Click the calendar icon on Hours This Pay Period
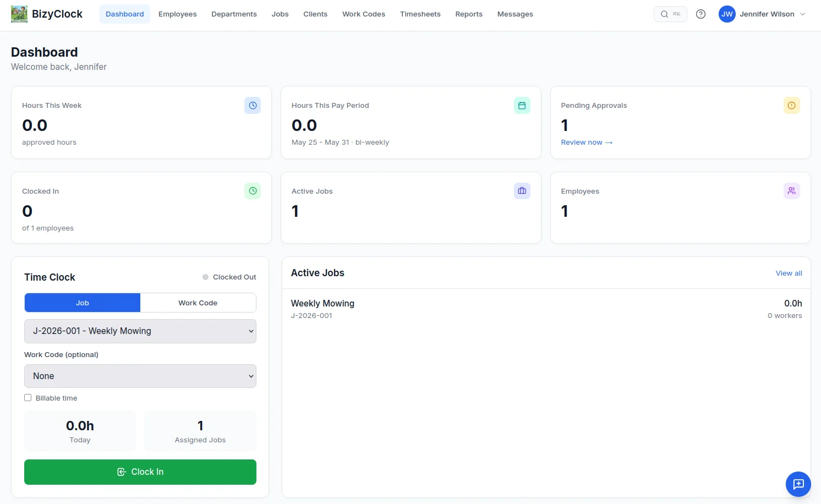This screenshot has width=821, height=504. coord(522,106)
